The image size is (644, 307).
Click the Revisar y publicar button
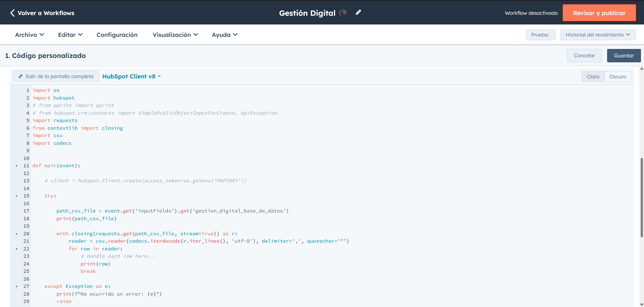pos(599,13)
